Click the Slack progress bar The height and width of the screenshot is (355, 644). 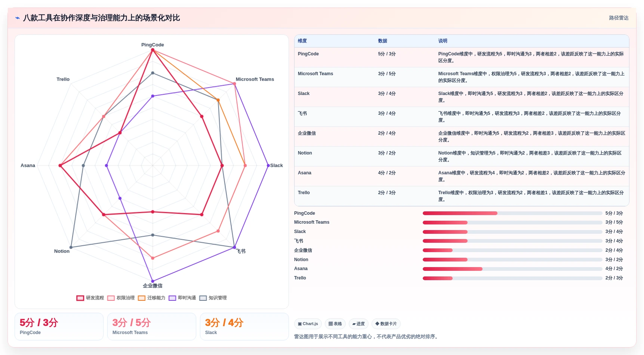pyautogui.click(x=512, y=232)
